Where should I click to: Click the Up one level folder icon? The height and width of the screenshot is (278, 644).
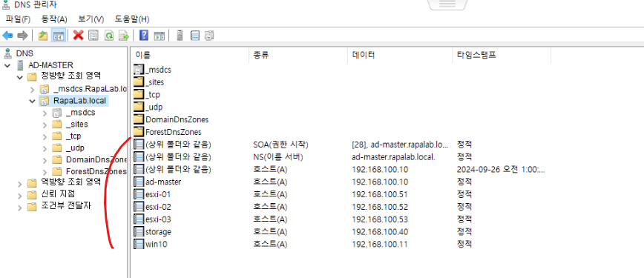click(43, 36)
